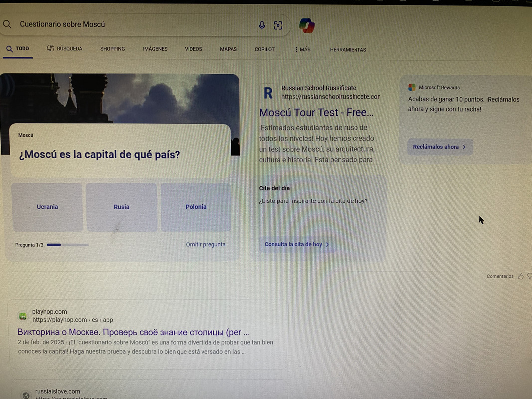Screen dimensions: 532x399
Task: Choose the Ucrania answer
Action: [x=47, y=207]
